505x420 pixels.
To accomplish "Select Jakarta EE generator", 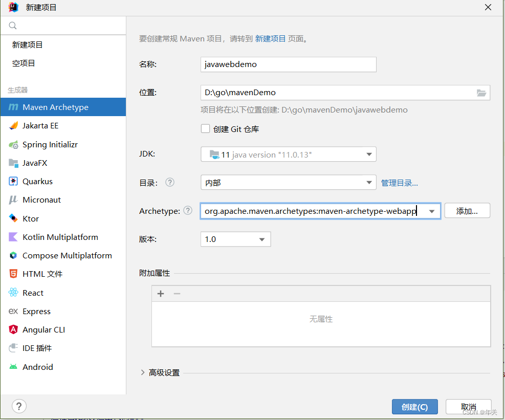I will tap(63, 126).
